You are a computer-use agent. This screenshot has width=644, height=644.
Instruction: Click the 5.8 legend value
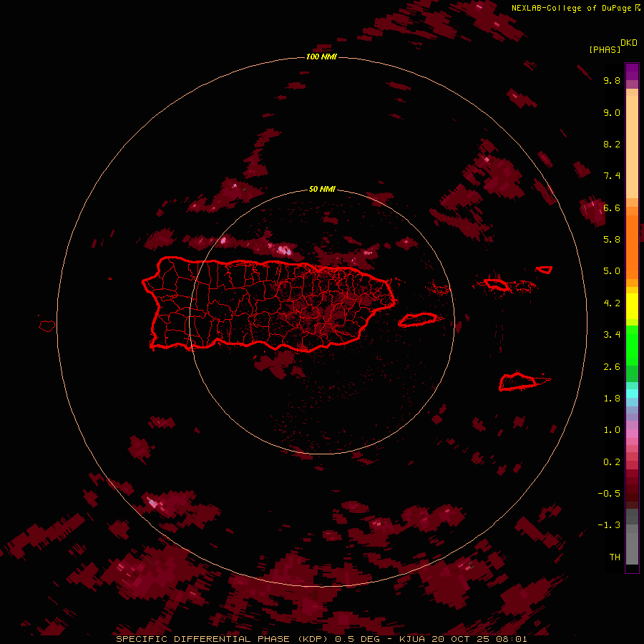click(x=612, y=240)
